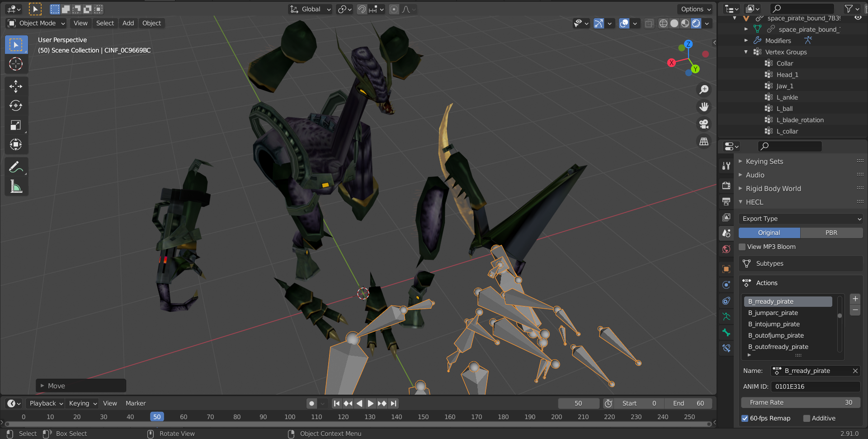Click the End frame 60 field
868x439 pixels.
point(688,403)
